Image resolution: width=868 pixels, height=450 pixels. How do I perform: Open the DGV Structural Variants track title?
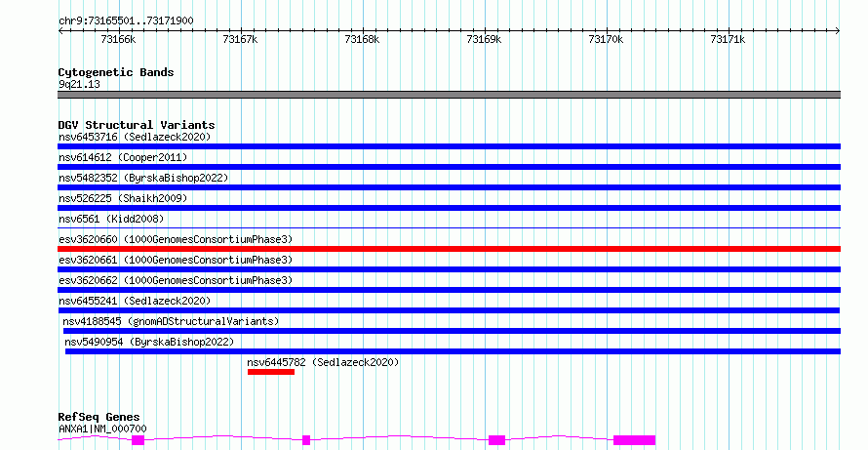[137, 125]
